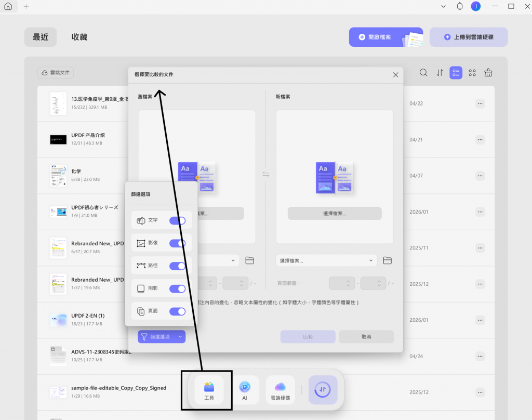Toggle the 文字 filter switch

click(178, 221)
